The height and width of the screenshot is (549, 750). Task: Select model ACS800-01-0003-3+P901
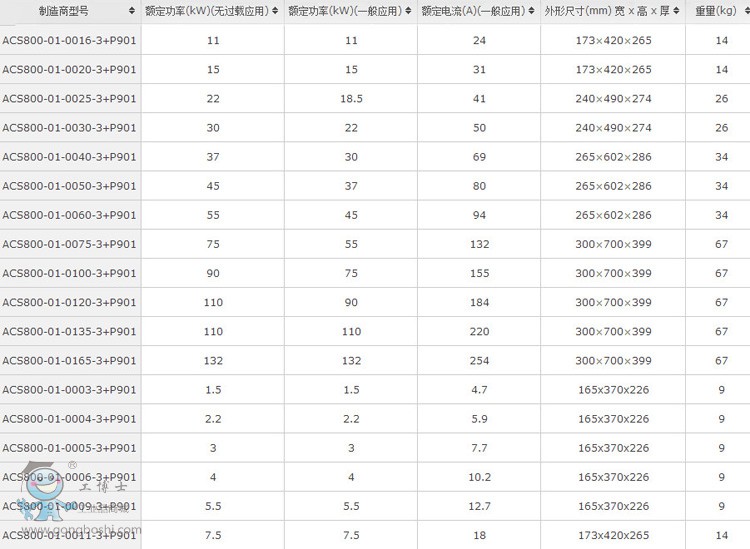click(69, 390)
